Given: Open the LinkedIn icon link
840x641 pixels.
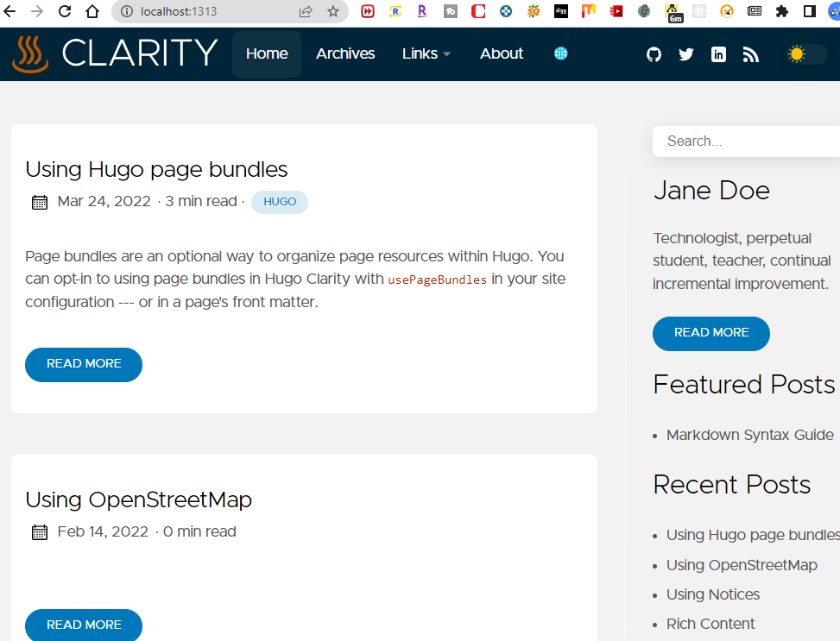Looking at the screenshot, I should point(718,54).
